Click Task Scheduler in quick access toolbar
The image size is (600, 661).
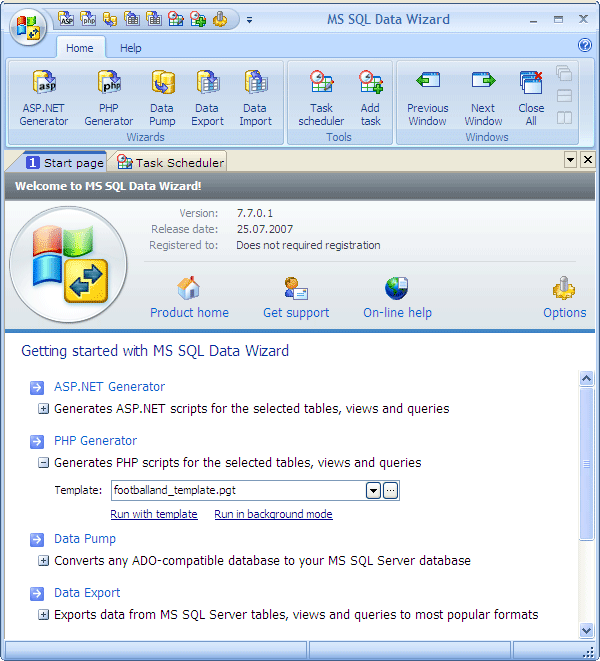(176, 19)
